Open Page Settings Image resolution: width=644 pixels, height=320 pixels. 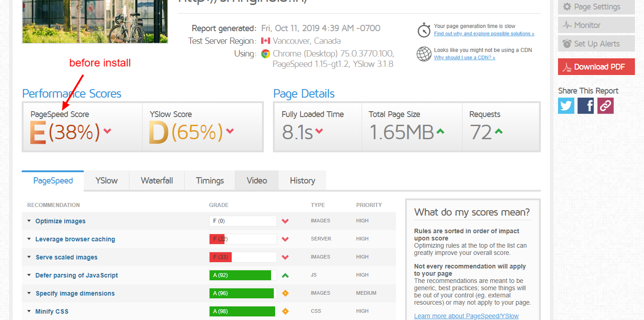(596, 7)
